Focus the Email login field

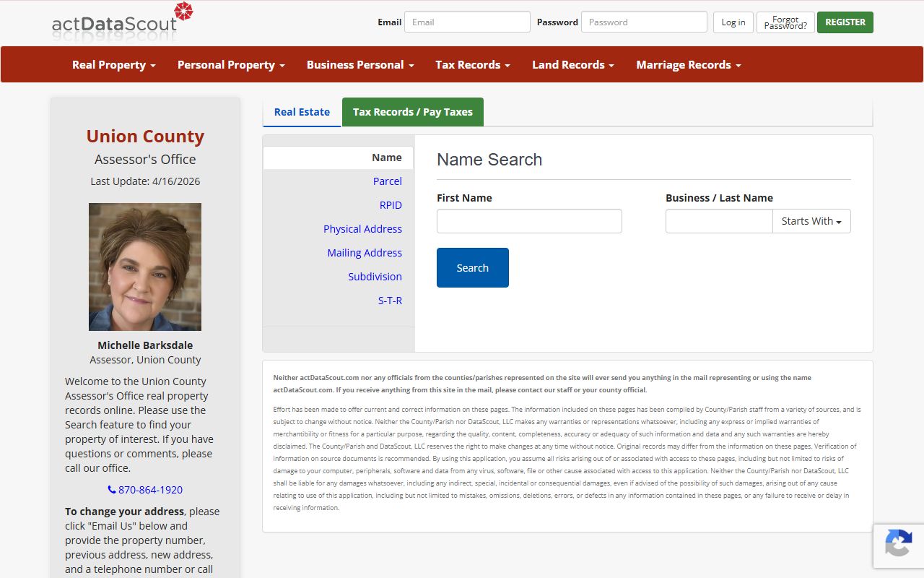(x=467, y=22)
